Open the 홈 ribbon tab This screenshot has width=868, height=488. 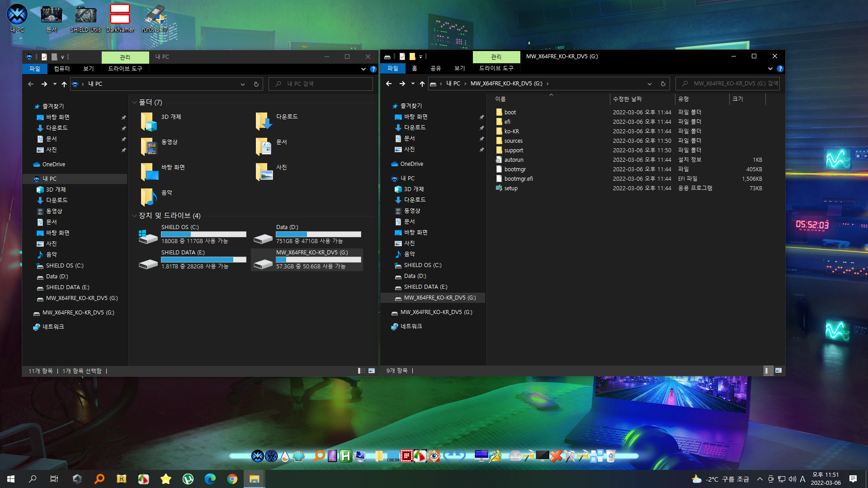click(415, 68)
